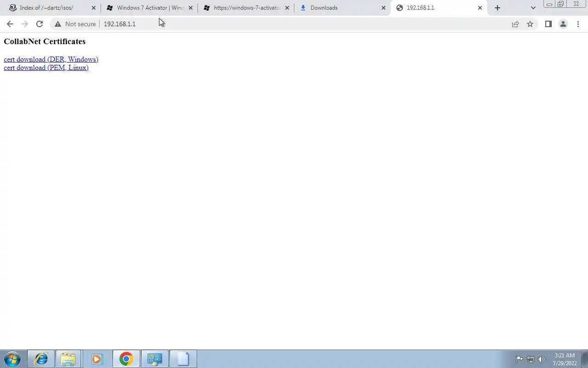This screenshot has width=588, height=368.
Task: Close the Downloads tab
Action: (384, 8)
